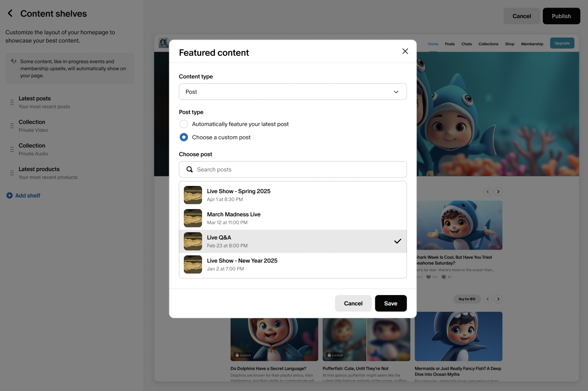Open the Content type dropdown

point(293,92)
